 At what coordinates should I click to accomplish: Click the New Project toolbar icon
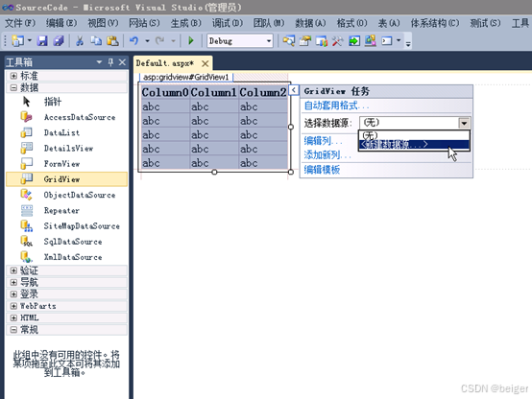(x=17, y=41)
